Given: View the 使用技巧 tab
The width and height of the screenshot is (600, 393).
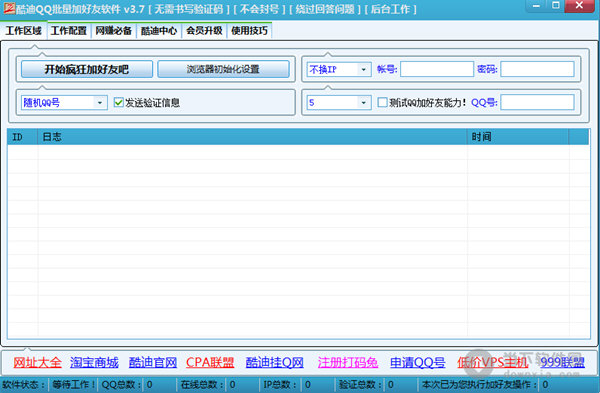Looking at the screenshot, I should pos(249,31).
